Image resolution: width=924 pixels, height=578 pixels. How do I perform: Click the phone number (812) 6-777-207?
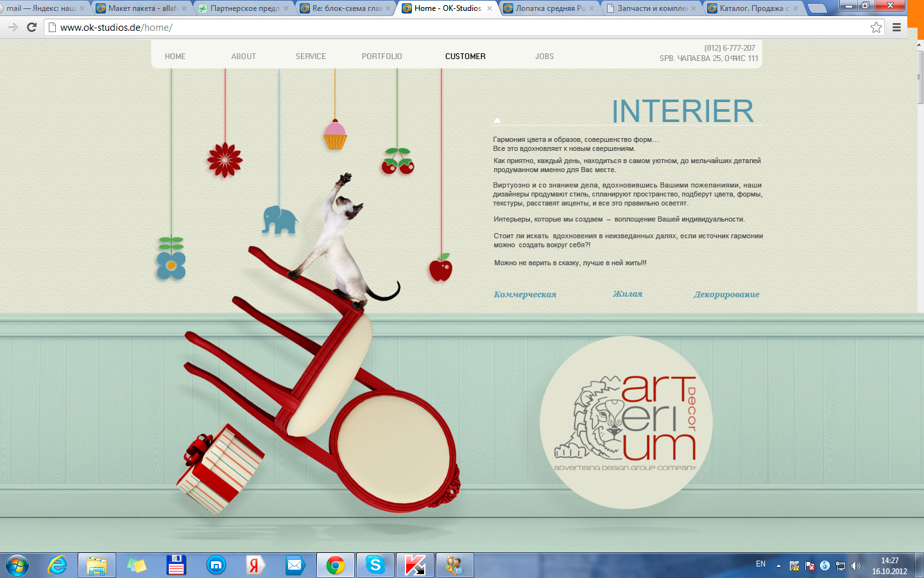click(730, 48)
